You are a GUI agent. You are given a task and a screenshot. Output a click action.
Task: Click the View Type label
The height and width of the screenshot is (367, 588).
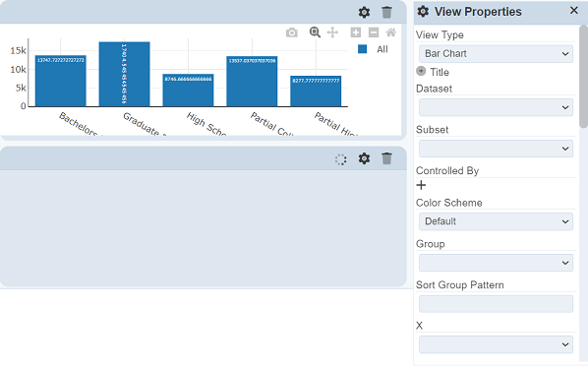[440, 34]
